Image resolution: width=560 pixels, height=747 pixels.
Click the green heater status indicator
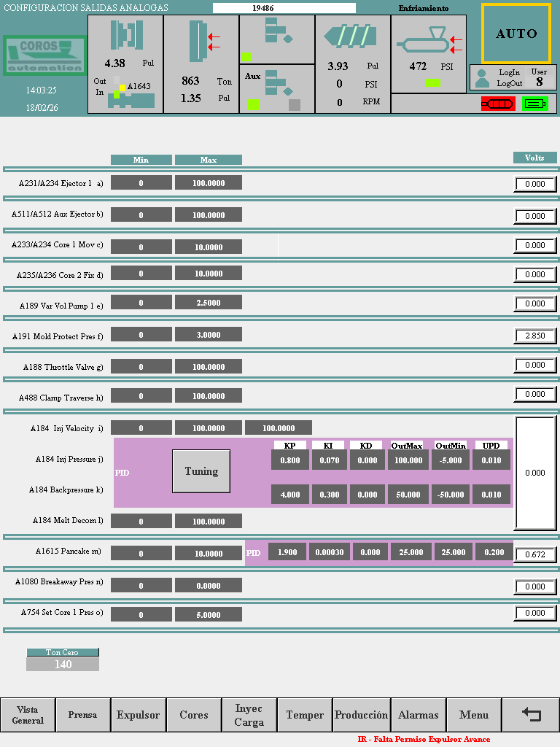(x=534, y=104)
